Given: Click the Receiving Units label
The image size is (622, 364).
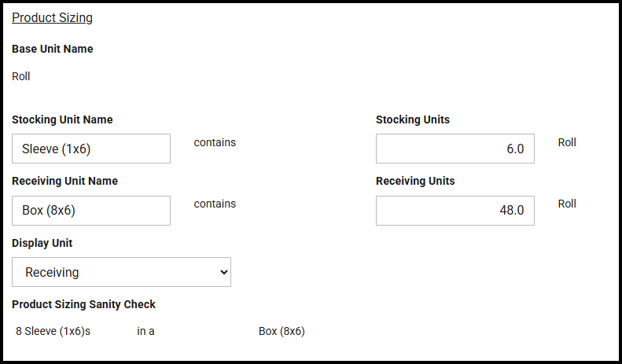Looking at the screenshot, I should [x=415, y=181].
